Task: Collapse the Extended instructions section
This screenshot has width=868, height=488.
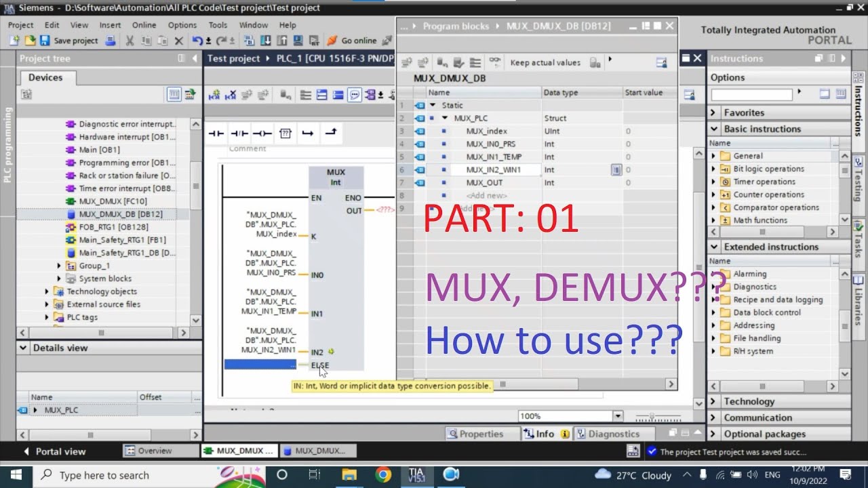Action: [713, 247]
